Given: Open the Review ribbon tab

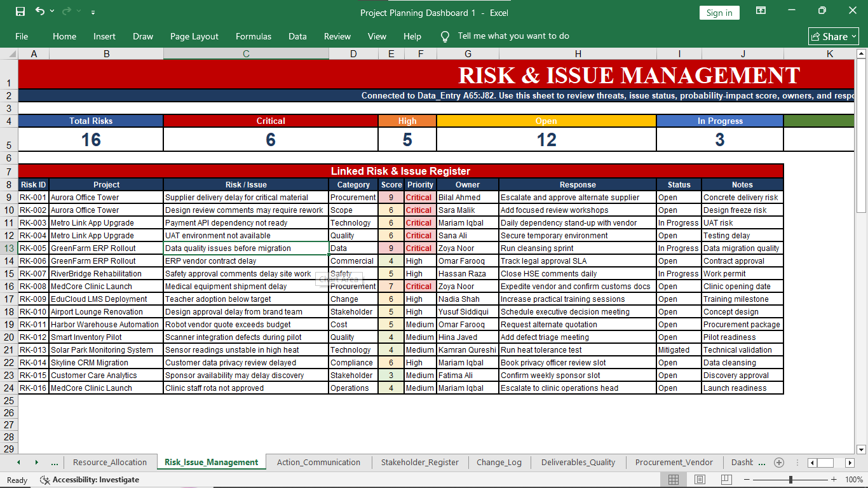Looking at the screenshot, I should point(337,36).
